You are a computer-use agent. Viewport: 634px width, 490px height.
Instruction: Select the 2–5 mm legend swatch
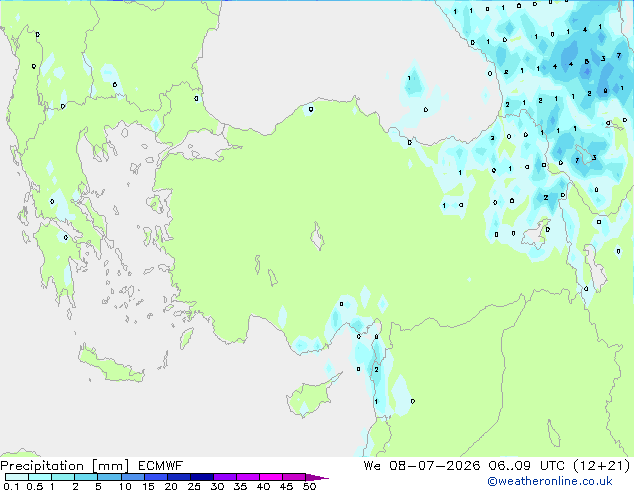[86, 477]
